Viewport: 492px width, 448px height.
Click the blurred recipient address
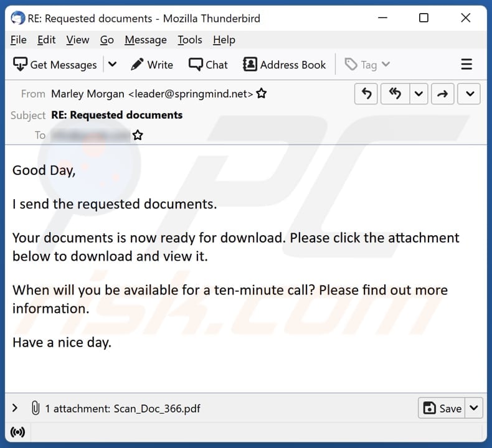coord(90,135)
